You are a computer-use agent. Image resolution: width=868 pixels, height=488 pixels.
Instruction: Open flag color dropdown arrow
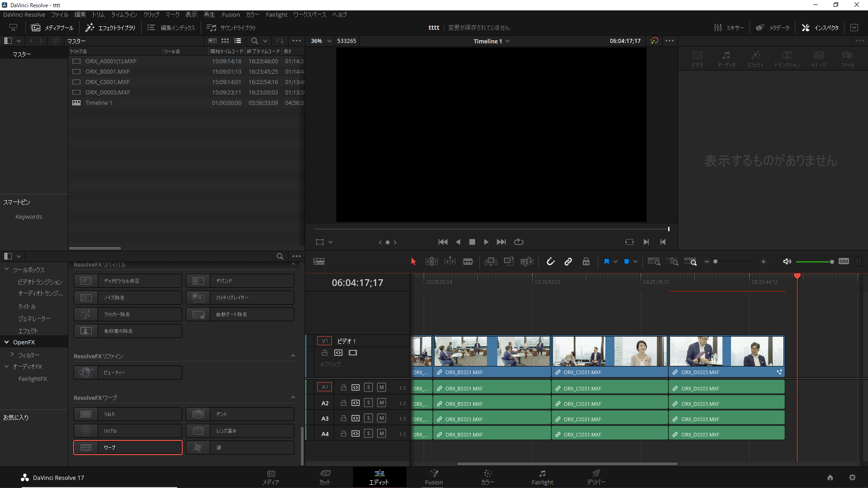pyautogui.click(x=615, y=262)
